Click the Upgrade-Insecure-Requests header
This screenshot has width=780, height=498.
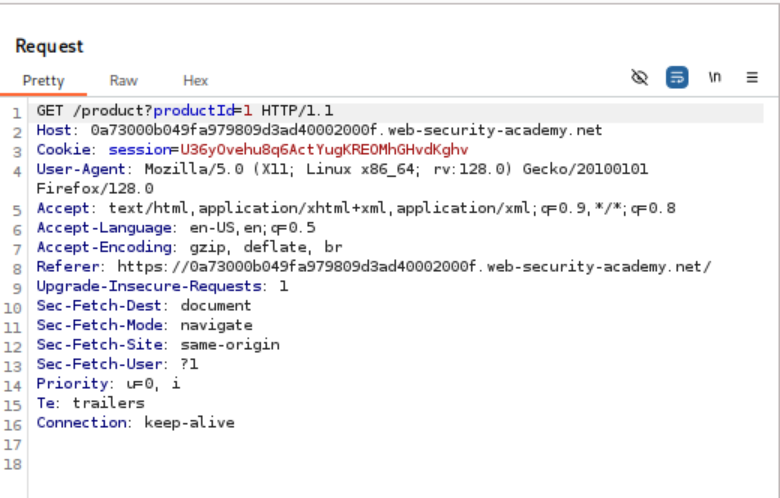pyautogui.click(x=150, y=286)
